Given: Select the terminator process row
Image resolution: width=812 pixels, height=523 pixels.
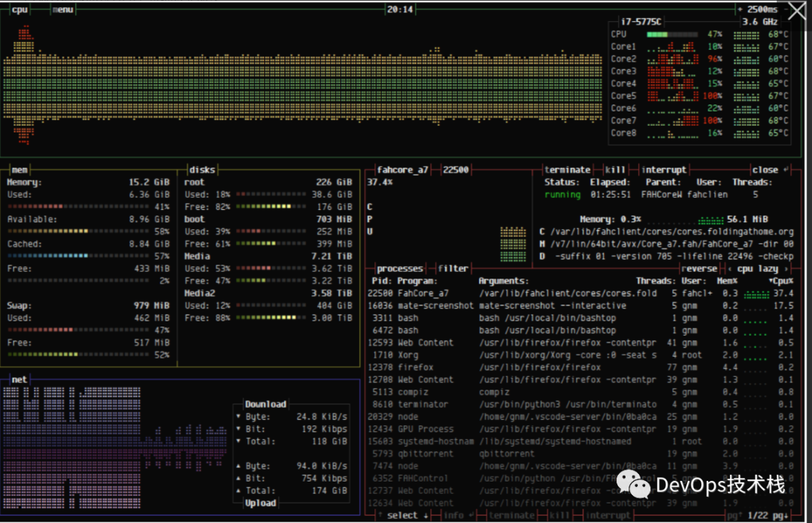Looking at the screenshot, I should [x=580, y=404].
